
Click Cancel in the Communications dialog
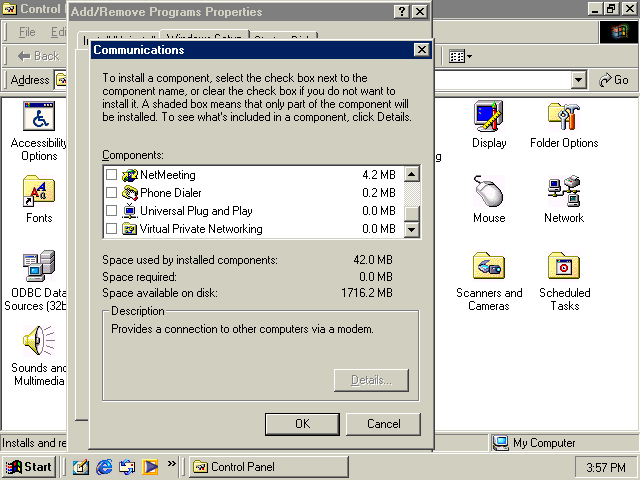tap(383, 424)
